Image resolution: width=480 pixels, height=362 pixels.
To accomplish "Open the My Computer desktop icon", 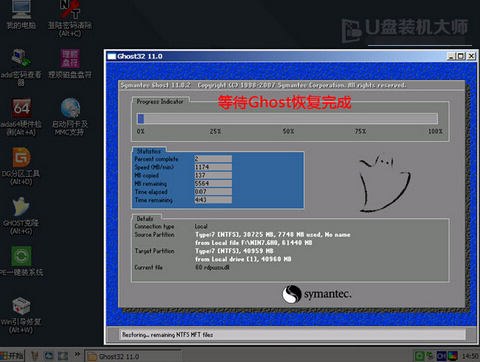I will click(x=21, y=15).
